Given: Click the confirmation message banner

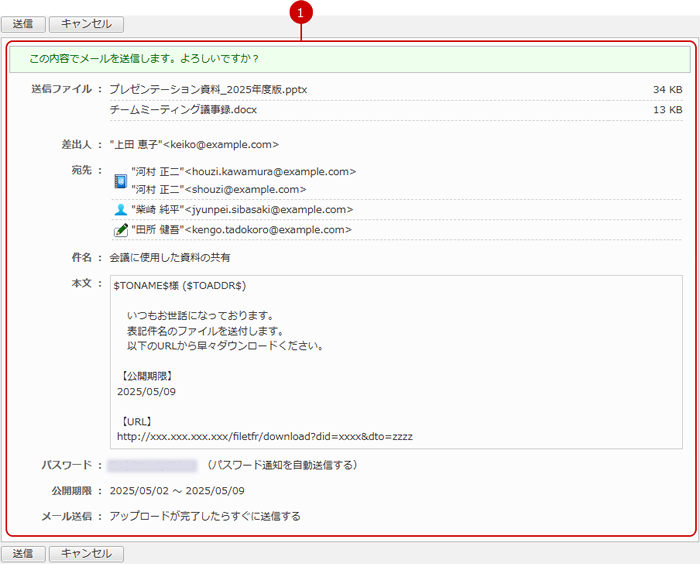Looking at the screenshot, I should (x=350, y=59).
